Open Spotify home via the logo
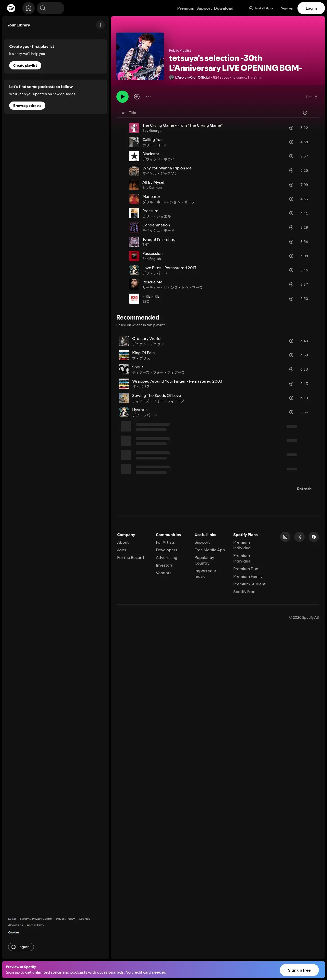 11,8
